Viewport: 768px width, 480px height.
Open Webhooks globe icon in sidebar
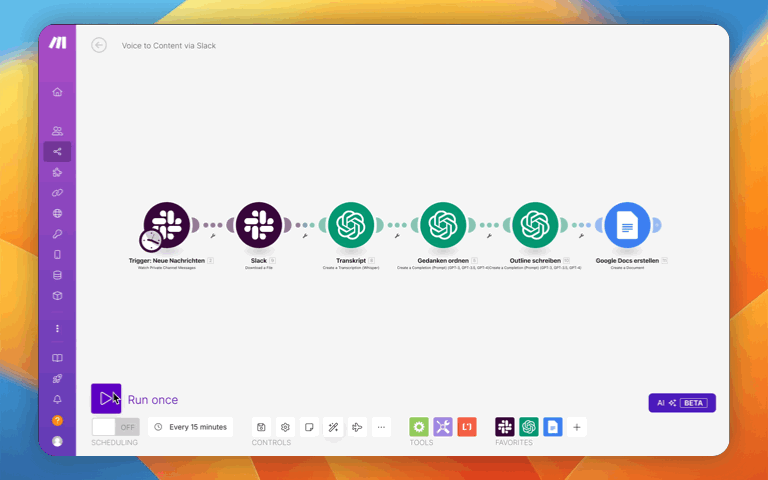[57, 213]
